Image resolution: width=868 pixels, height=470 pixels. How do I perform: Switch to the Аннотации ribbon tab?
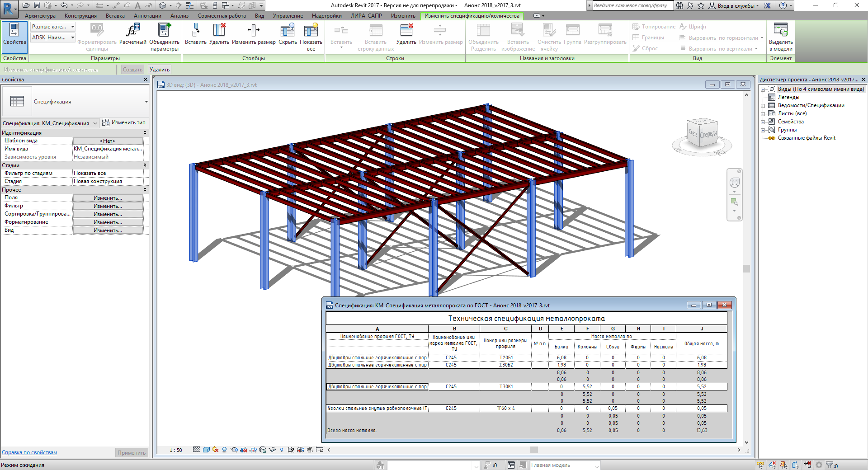pos(147,16)
